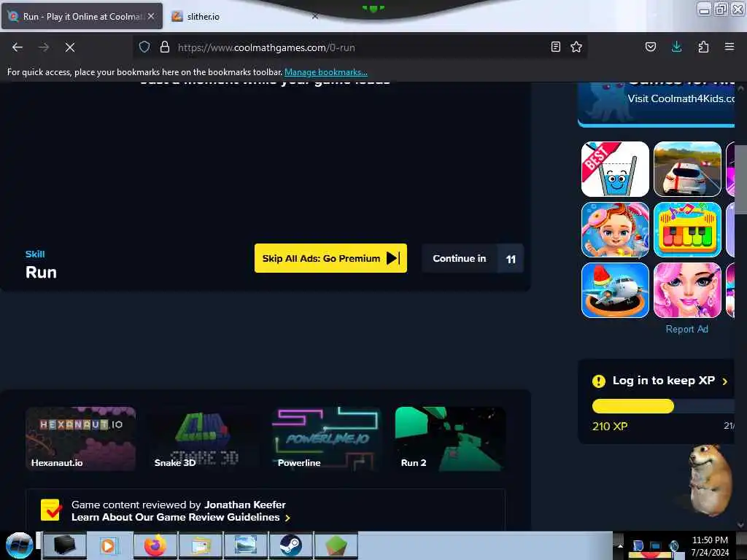Open the Powerline game thumbnail

pos(327,438)
